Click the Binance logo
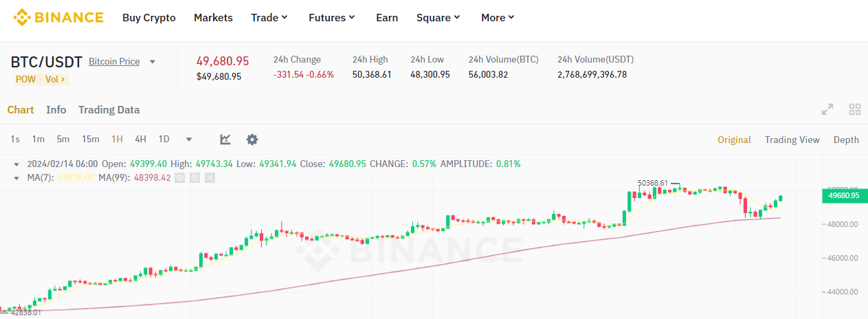The width and height of the screenshot is (868, 319). 58,17
